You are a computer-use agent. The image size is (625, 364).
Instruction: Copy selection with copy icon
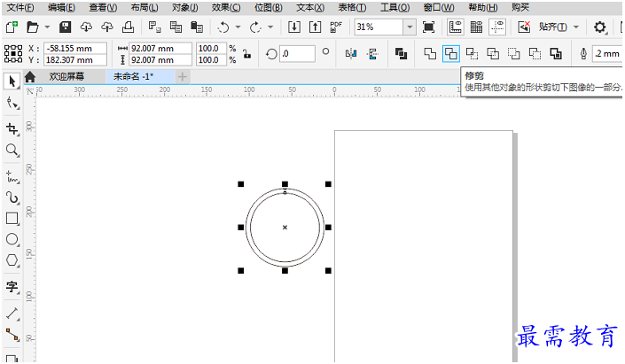click(176, 27)
